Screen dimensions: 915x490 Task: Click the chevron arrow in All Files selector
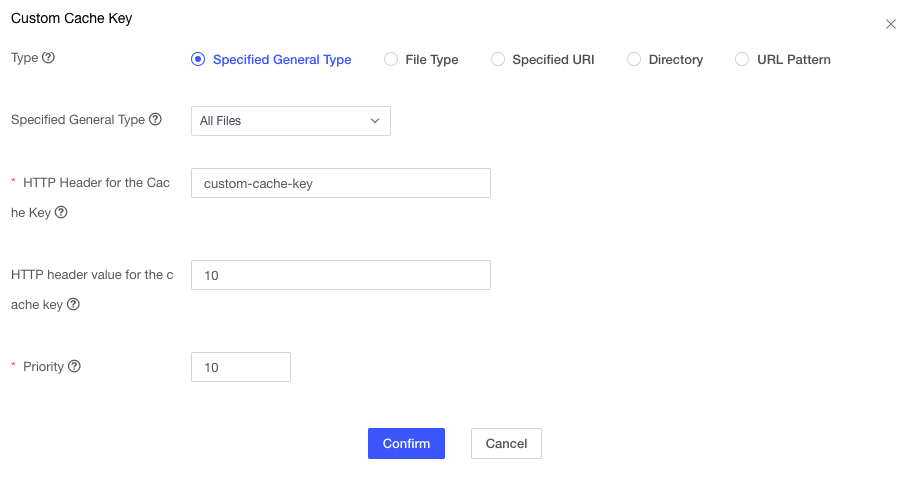pos(375,121)
